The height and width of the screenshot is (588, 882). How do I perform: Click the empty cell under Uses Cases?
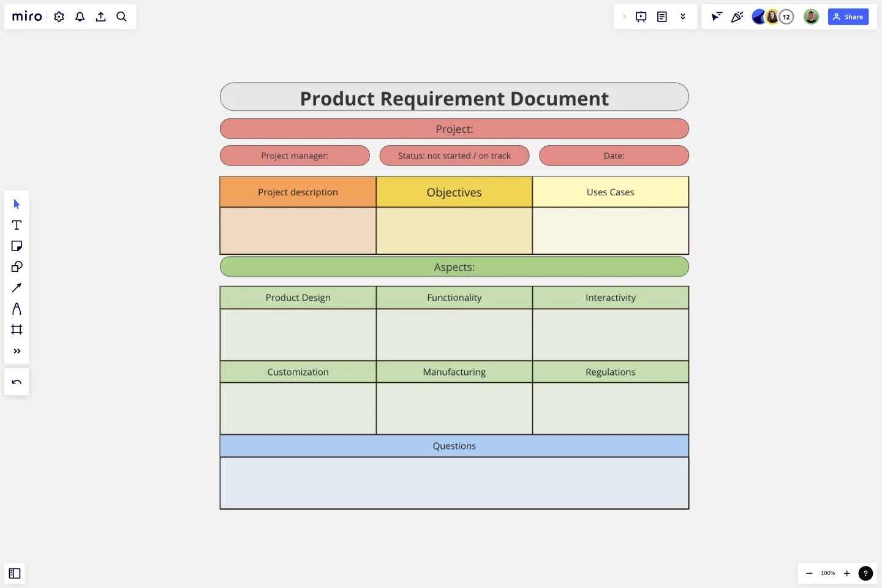611,231
